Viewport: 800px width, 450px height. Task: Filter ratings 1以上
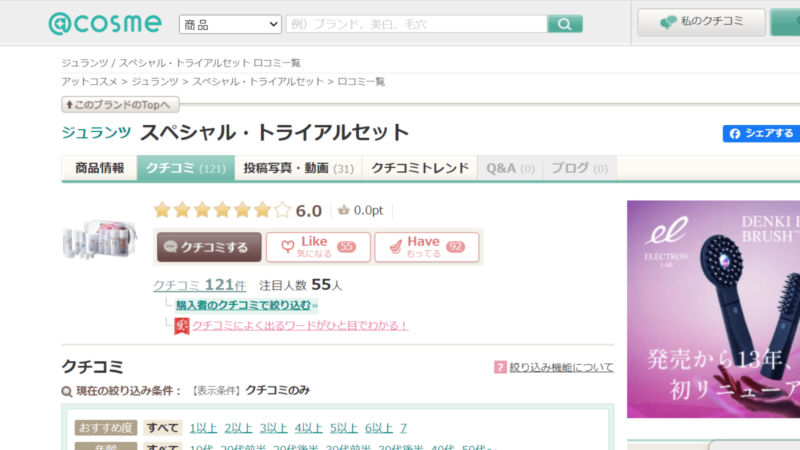pyautogui.click(x=203, y=428)
